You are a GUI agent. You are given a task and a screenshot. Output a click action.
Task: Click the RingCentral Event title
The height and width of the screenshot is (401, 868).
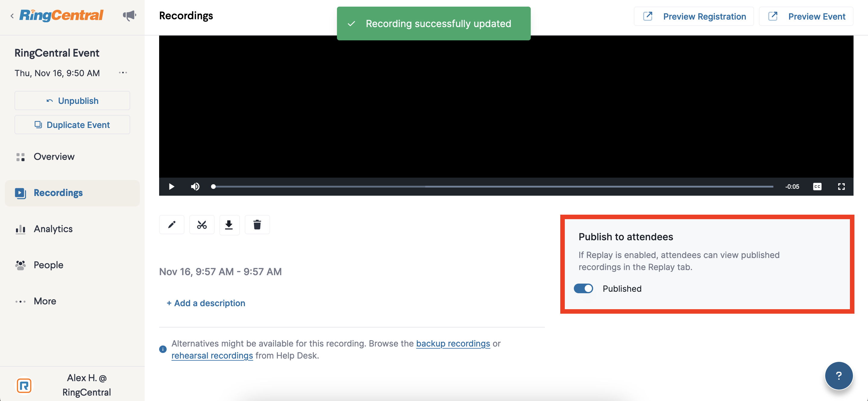click(x=57, y=53)
